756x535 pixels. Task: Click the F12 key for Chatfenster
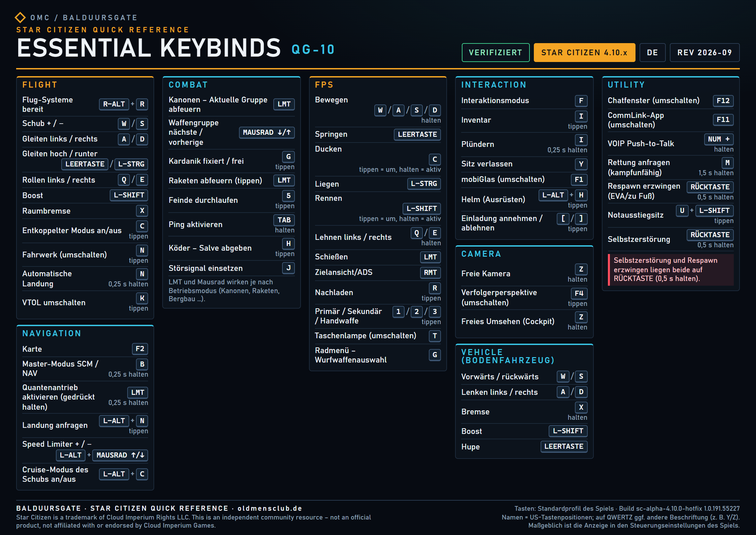(723, 101)
